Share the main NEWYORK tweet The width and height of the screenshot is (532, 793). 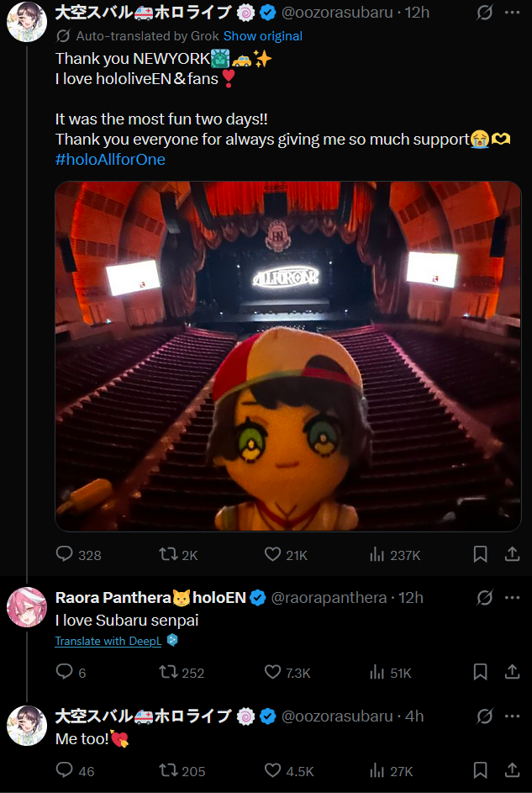click(x=512, y=554)
